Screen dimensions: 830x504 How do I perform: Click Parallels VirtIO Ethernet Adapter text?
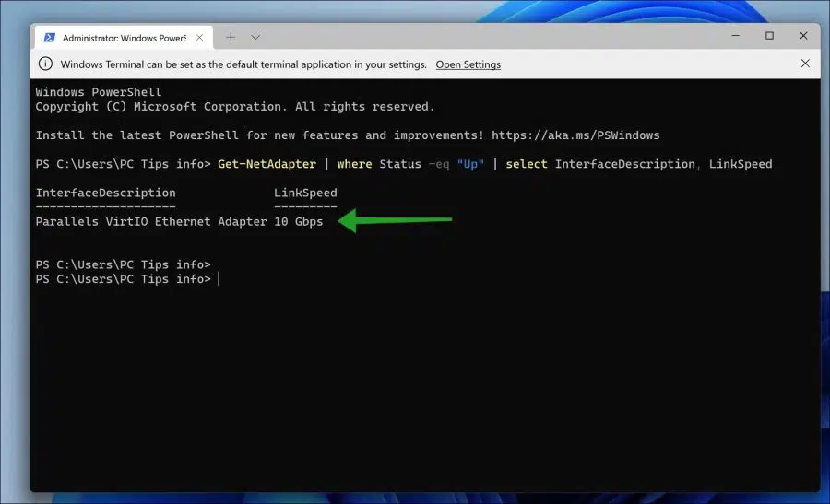tap(151, 221)
